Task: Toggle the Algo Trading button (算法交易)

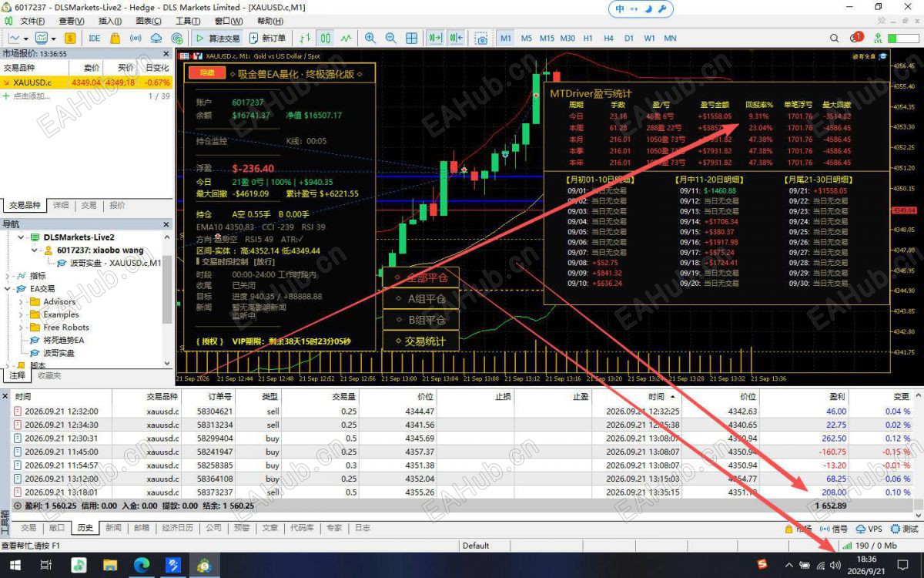Action: pos(217,38)
